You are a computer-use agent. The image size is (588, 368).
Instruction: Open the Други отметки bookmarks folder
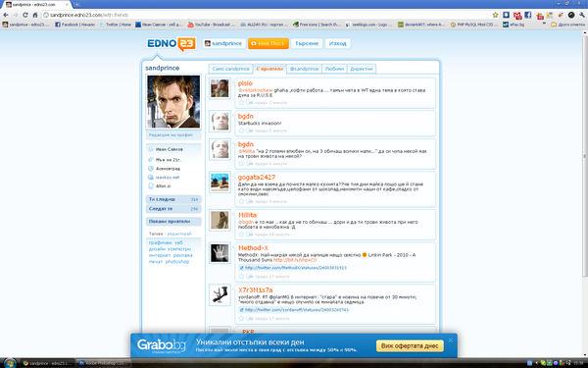tap(567, 25)
